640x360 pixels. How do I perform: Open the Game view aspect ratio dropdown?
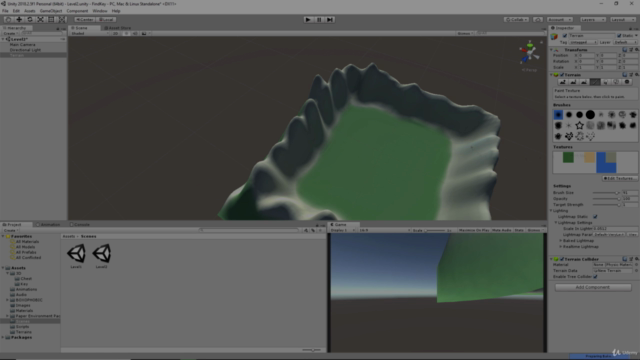pos(384,230)
